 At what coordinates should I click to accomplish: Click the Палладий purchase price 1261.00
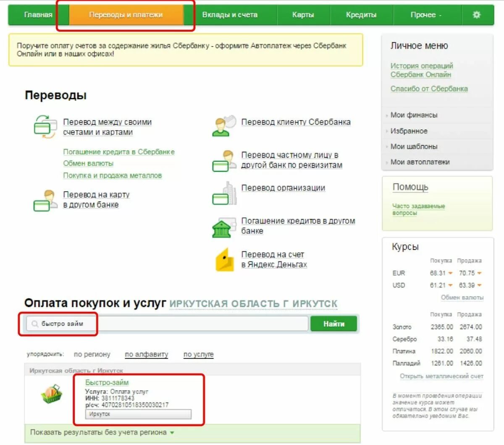pyautogui.click(x=442, y=363)
